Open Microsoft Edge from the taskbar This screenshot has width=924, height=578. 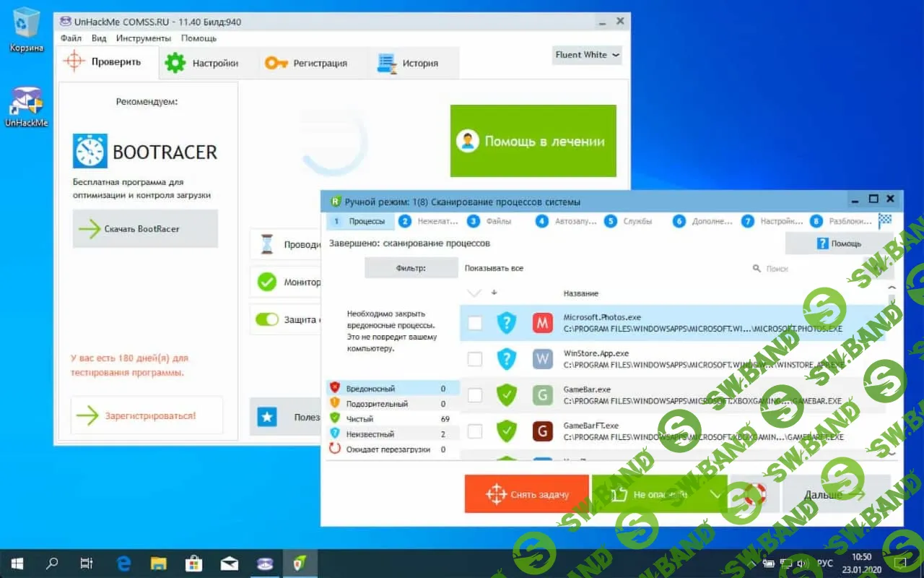click(123, 564)
